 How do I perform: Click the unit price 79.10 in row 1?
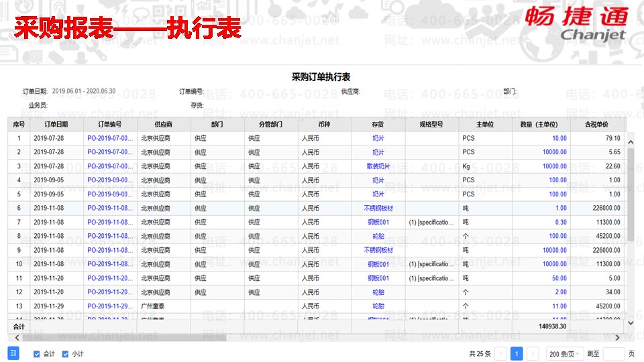(x=612, y=138)
